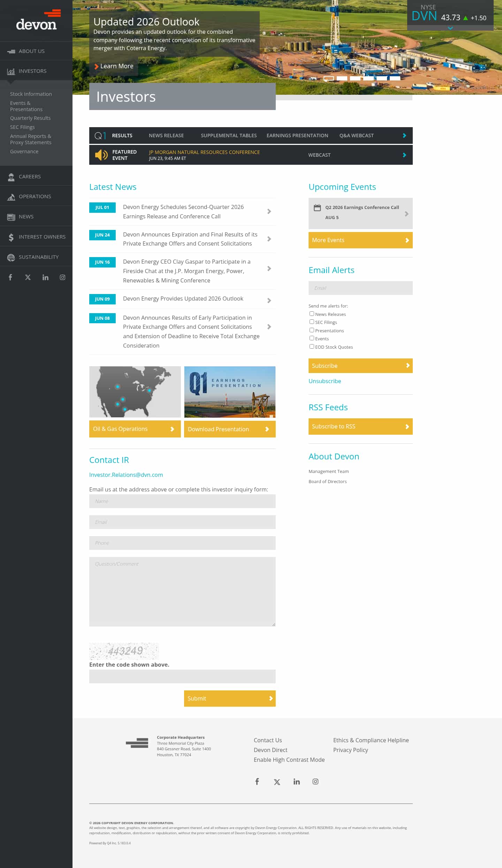This screenshot has height=868, width=502.
Task: Open the North America operations map thumbnail
Action: pos(135,392)
